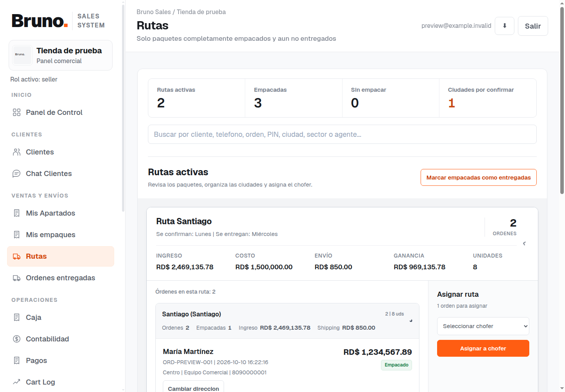Click the Empacadas stat card
Image resolution: width=565 pixels, height=392 pixels.
tap(293, 98)
